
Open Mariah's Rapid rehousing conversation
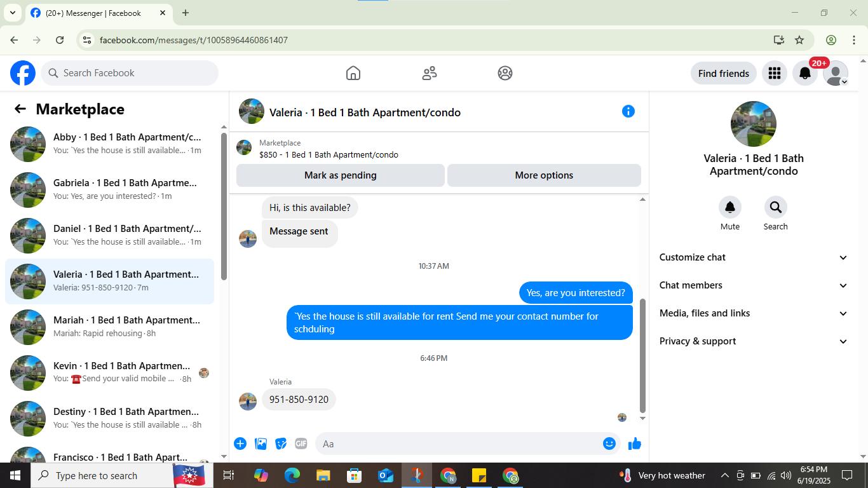[109, 327]
